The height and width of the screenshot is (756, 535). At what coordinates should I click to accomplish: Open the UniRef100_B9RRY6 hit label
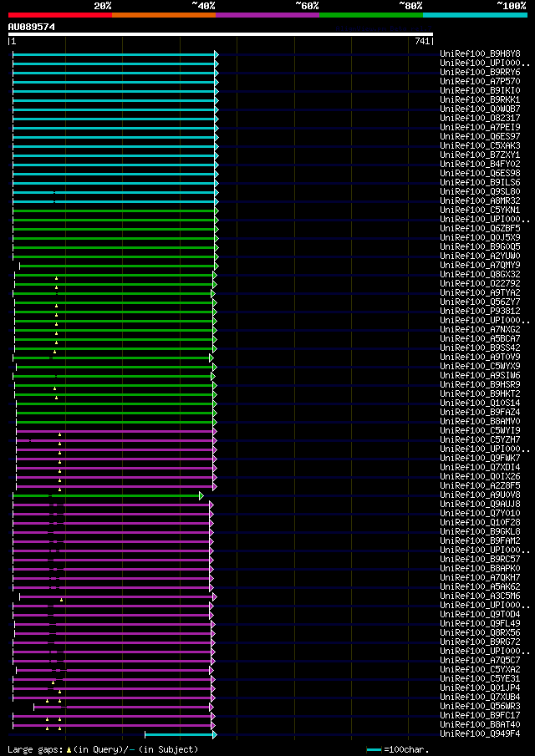point(480,73)
